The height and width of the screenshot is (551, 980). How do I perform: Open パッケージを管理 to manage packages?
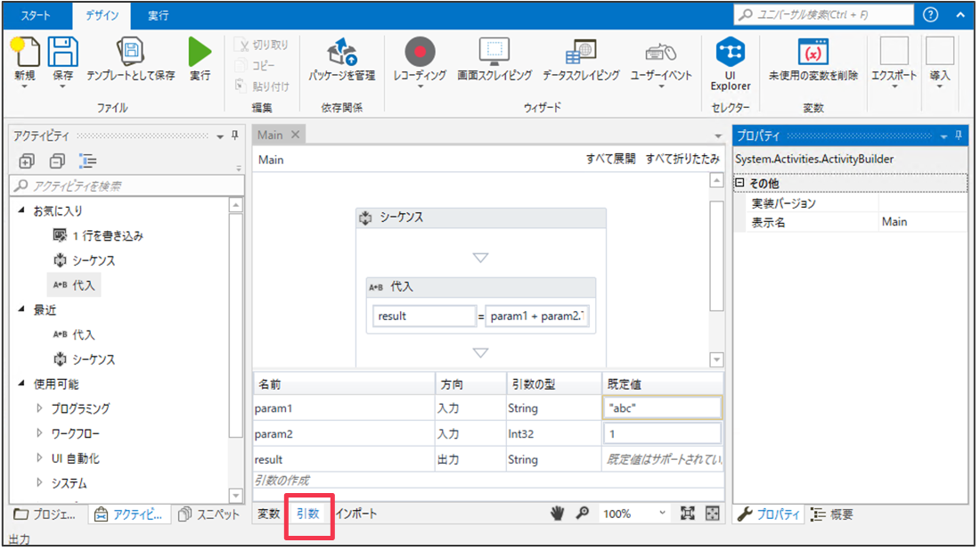pos(341,61)
